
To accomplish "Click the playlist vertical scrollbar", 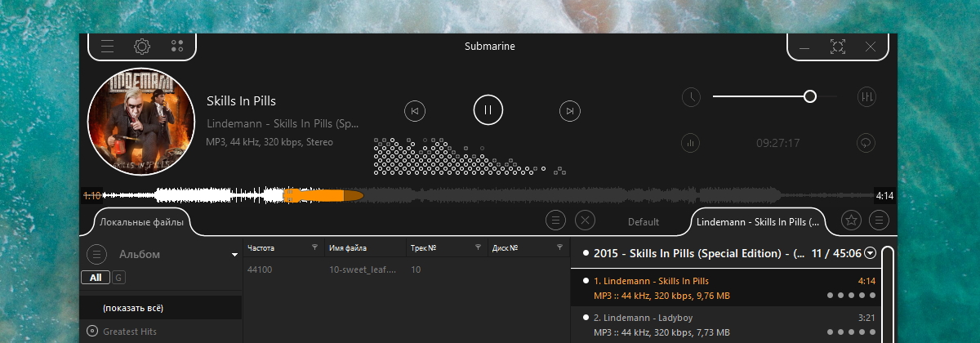I will (x=889, y=294).
